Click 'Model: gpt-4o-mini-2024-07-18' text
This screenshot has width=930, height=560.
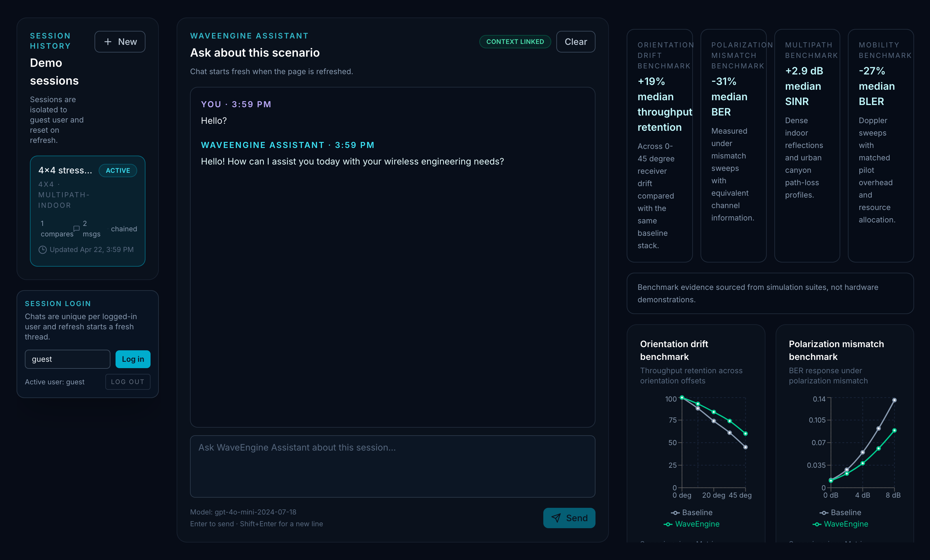click(243, 512)
